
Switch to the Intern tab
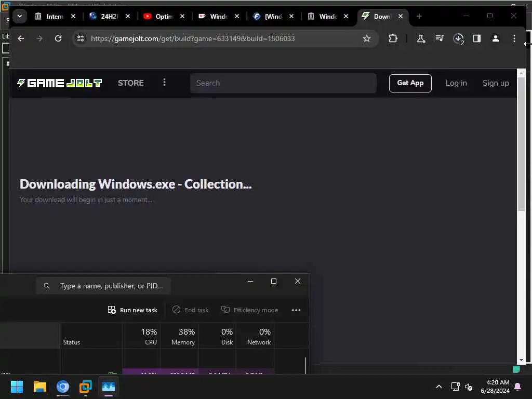(x=54, y=16)
